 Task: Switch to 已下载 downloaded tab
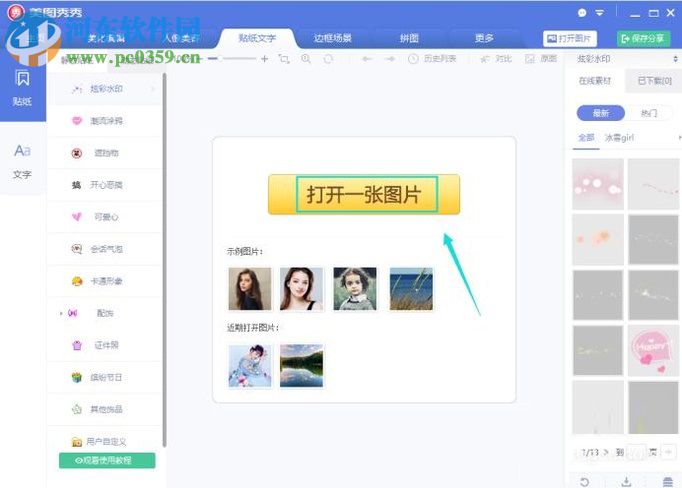654,81
